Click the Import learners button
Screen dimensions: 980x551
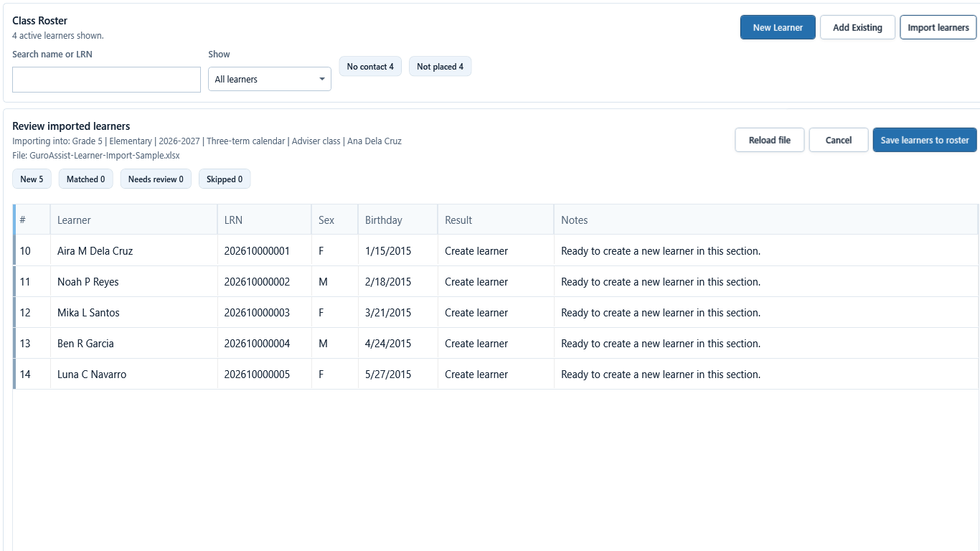click(938, 27)
